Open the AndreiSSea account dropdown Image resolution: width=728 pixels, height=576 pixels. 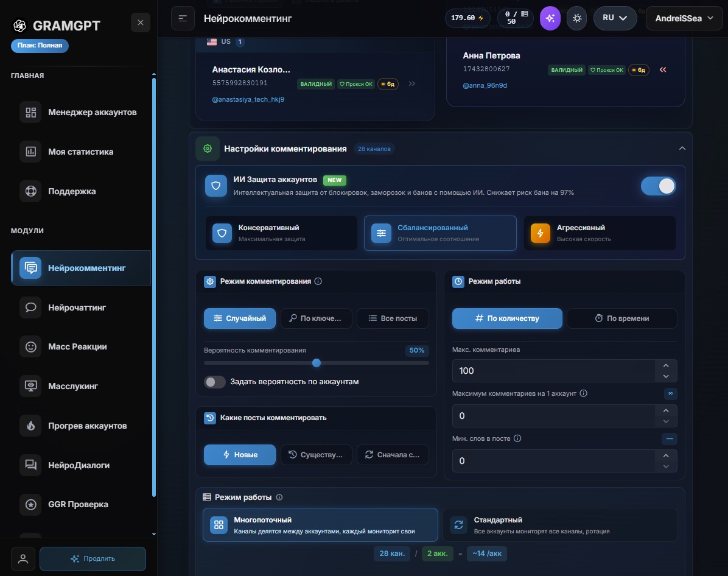tap(684, 18)
